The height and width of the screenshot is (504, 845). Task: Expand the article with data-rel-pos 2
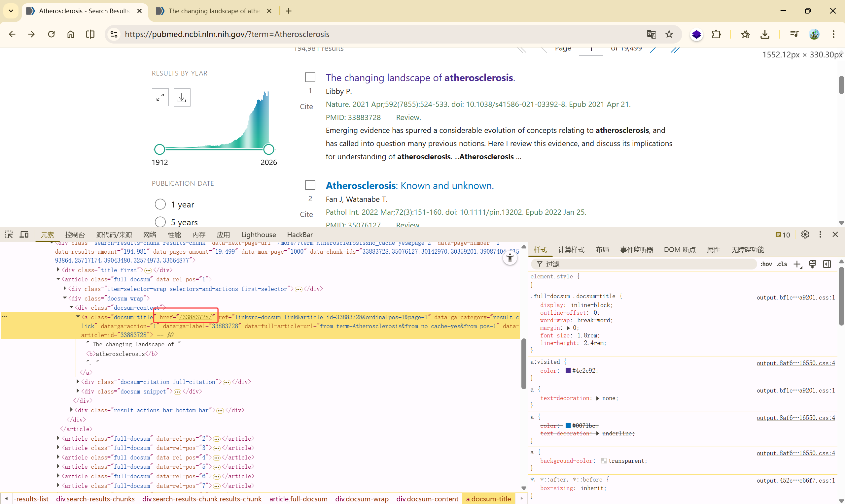tap(58, 438)
